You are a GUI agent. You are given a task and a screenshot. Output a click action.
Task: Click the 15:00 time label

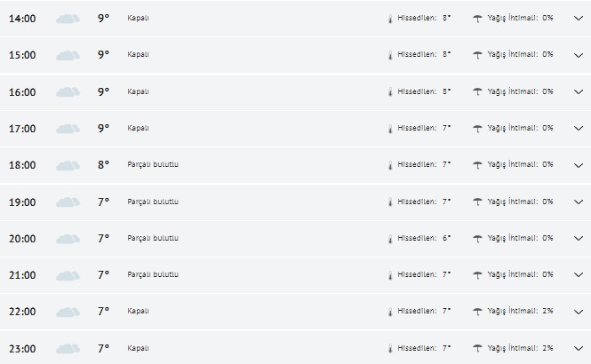click(22, 55)
